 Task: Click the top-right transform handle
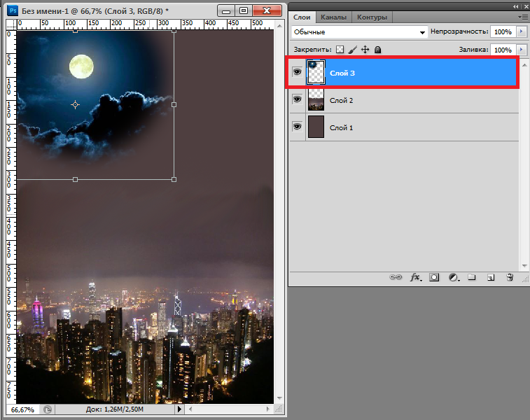pyautogui.click(x=174, y=31)
